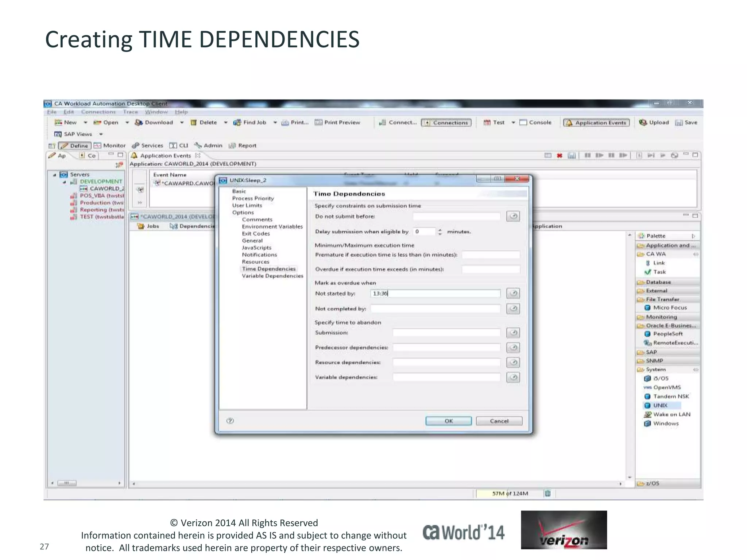Open the Edit menu
This screenshot has height=560, width=747.
coord(69,112)
